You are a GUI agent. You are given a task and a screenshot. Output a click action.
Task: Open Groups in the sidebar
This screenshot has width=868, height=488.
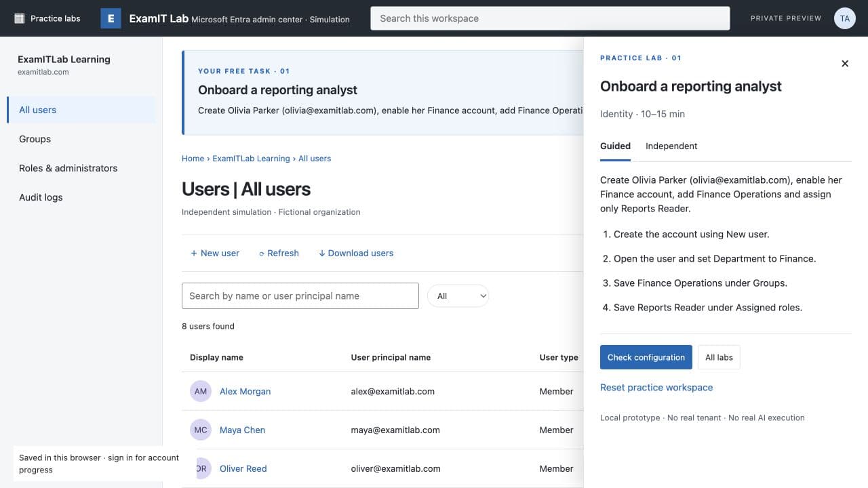coord(81,139)
